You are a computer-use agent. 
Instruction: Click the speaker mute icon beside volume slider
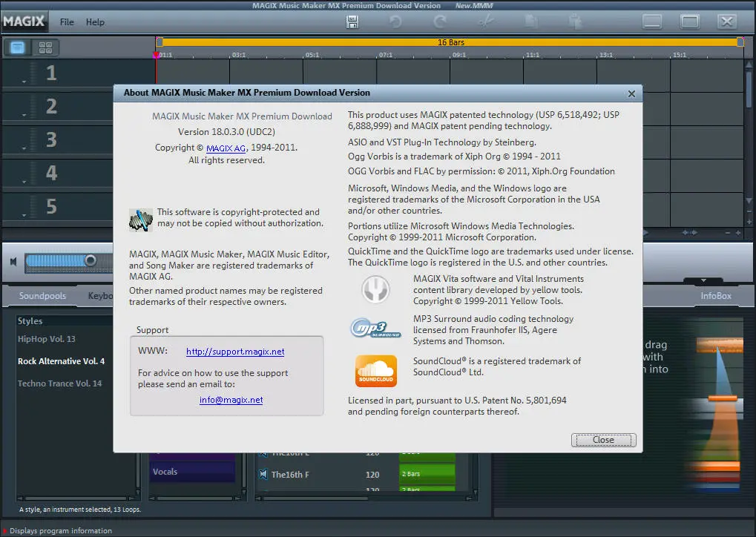coord(13,261)
